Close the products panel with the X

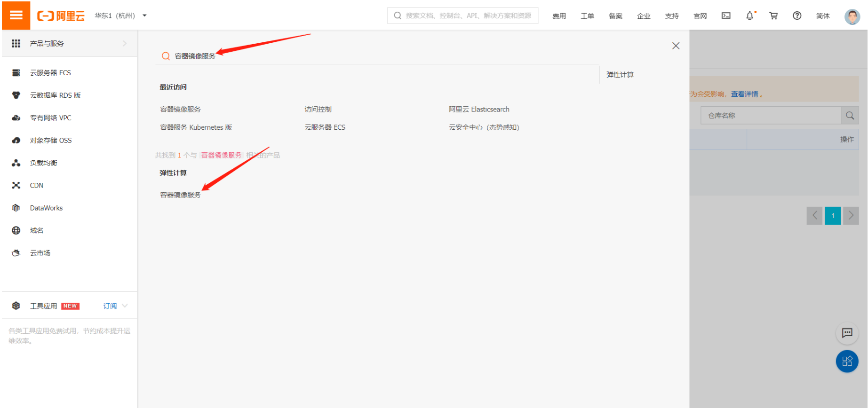tap(676, 46)
